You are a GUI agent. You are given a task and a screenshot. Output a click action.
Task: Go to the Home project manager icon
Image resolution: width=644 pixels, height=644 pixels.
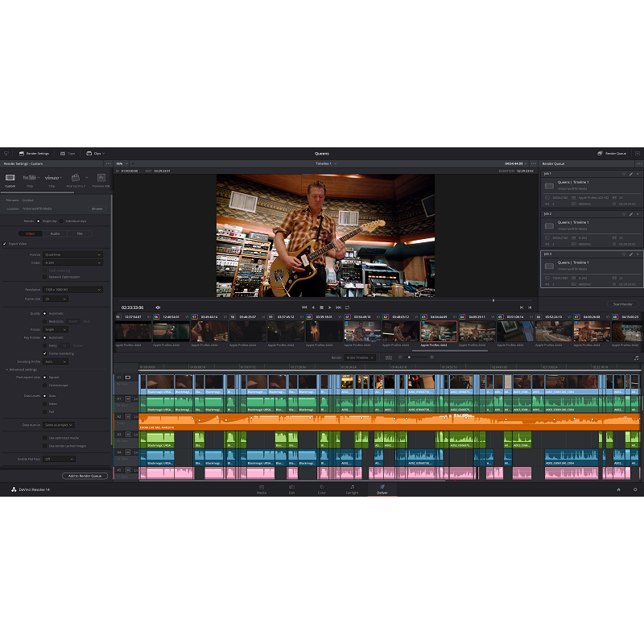pos(618,489)
